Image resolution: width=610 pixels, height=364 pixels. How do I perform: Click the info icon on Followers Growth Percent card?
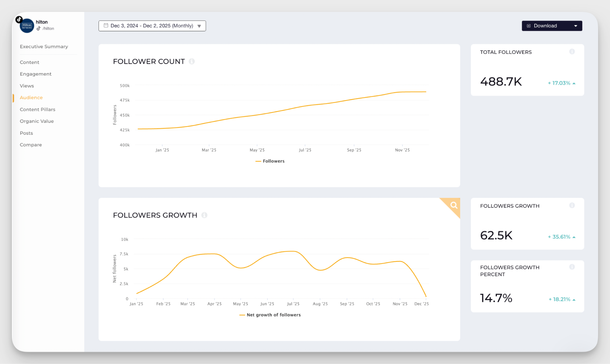(x=572, y=267)
